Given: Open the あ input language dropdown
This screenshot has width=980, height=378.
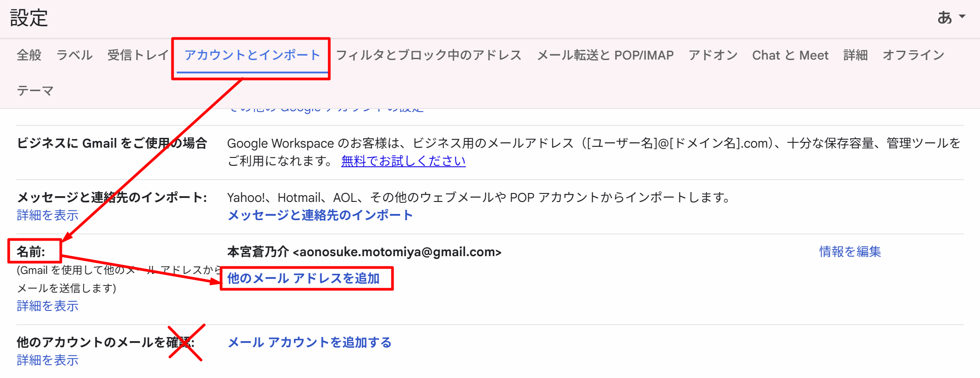Looking at the screenshot, I should point(951,17).
